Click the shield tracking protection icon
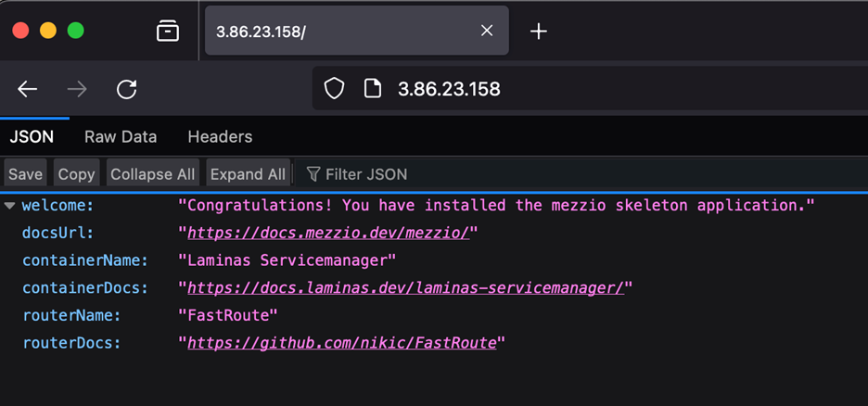The width and height of the screenshot is (868, 406). pyautogui.click(x=334, y=89)
